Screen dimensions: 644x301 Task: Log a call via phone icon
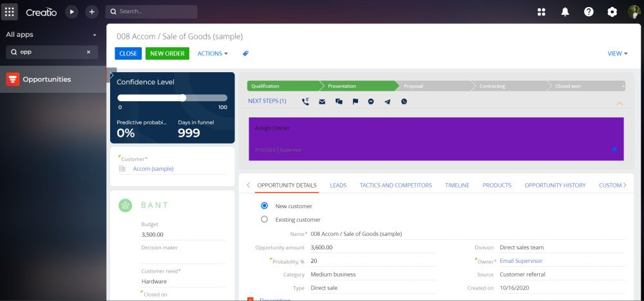click(305, 102)
